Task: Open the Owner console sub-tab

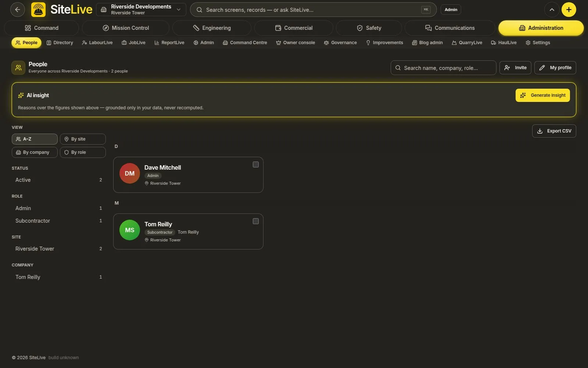Action: click(295, 43)
